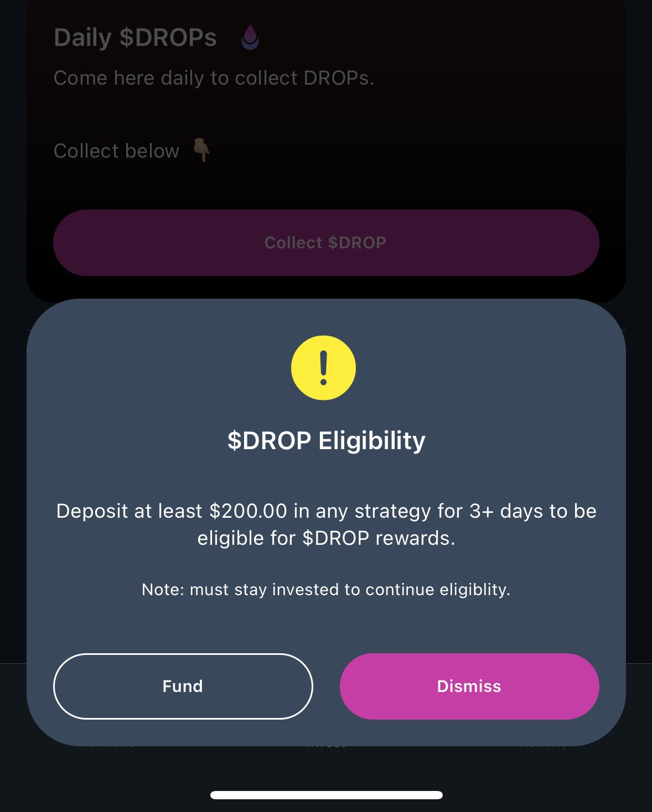Tap 'eligible for $DROP rewards' line

point(326,538)
